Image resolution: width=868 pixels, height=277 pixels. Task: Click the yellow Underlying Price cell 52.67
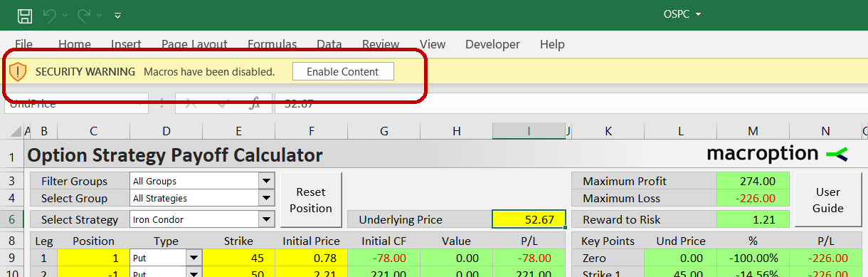click(529, 219)
